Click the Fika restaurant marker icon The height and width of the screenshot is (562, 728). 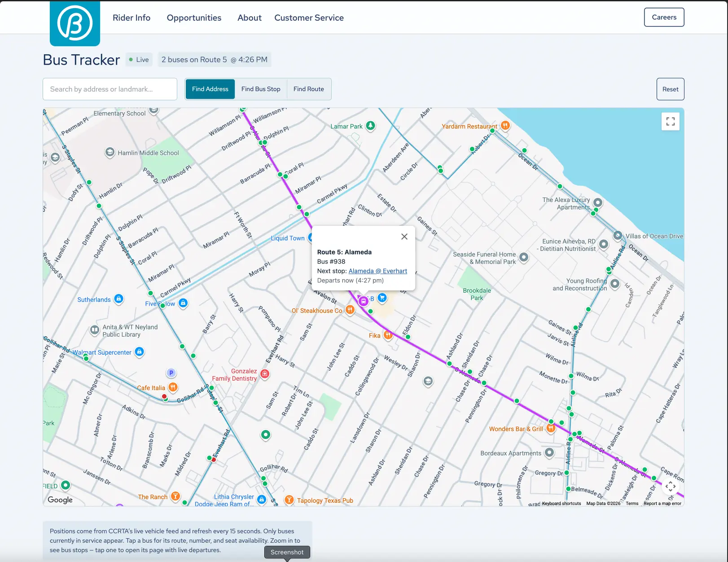[388, 335]
